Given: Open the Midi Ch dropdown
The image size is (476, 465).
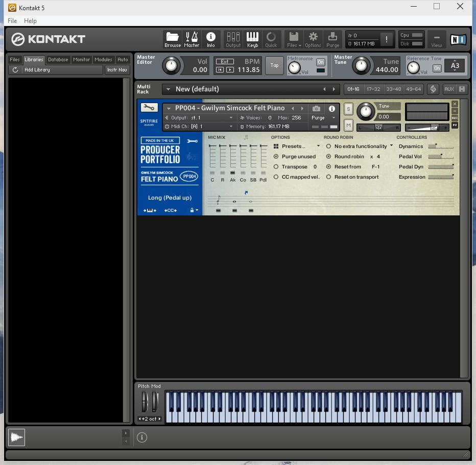Looking at the screenshot, I should tap(231, 127).
